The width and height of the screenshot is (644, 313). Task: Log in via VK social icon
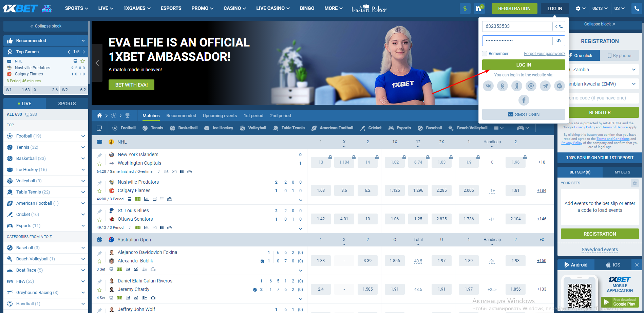488,86
